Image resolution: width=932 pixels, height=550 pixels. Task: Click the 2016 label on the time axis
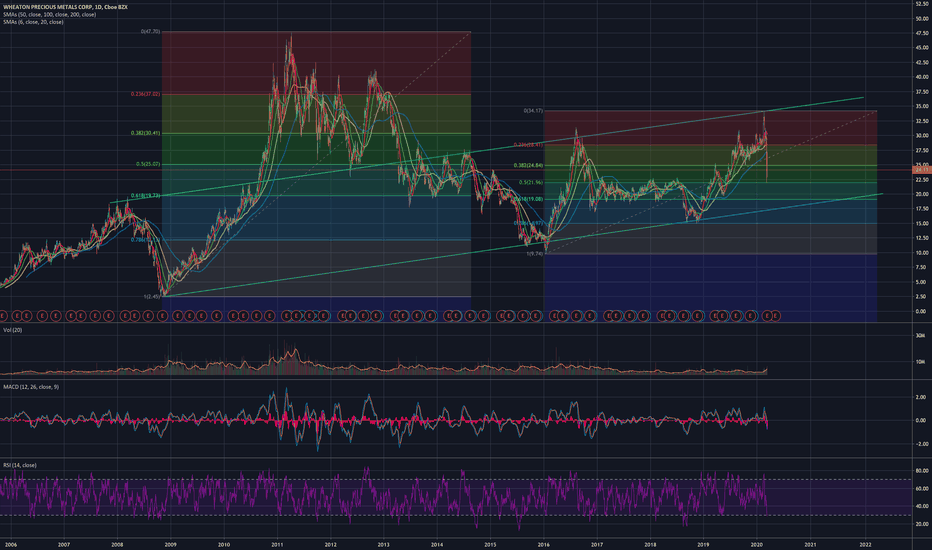[x=543, y=545]
